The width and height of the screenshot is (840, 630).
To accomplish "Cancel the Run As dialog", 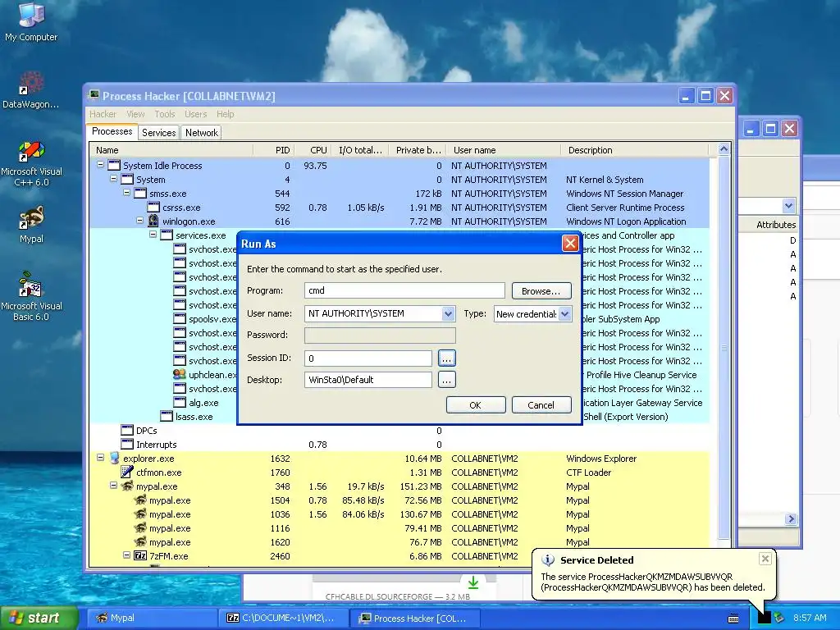I will click(x=541, y=405).
